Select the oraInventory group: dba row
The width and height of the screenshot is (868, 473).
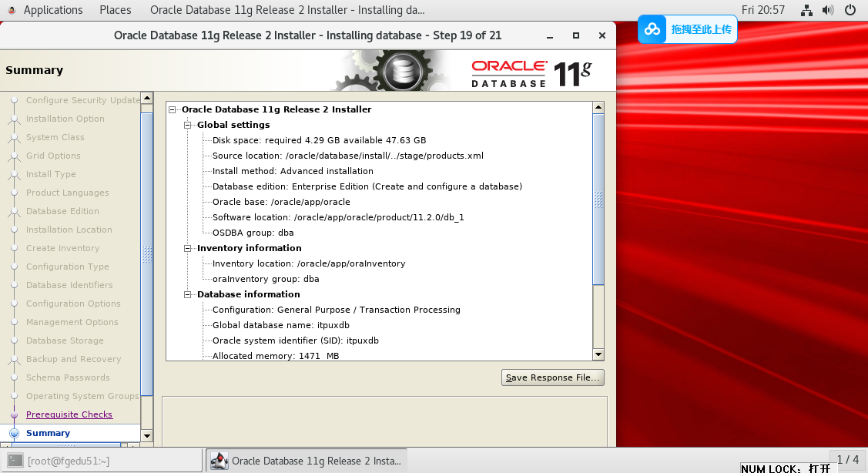[x=266, y=279]
